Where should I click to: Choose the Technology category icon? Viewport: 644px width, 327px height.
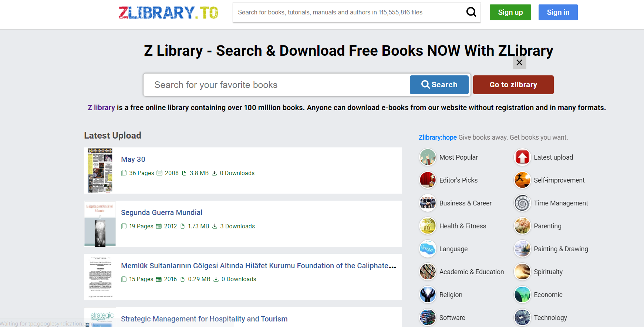[522, 318]
